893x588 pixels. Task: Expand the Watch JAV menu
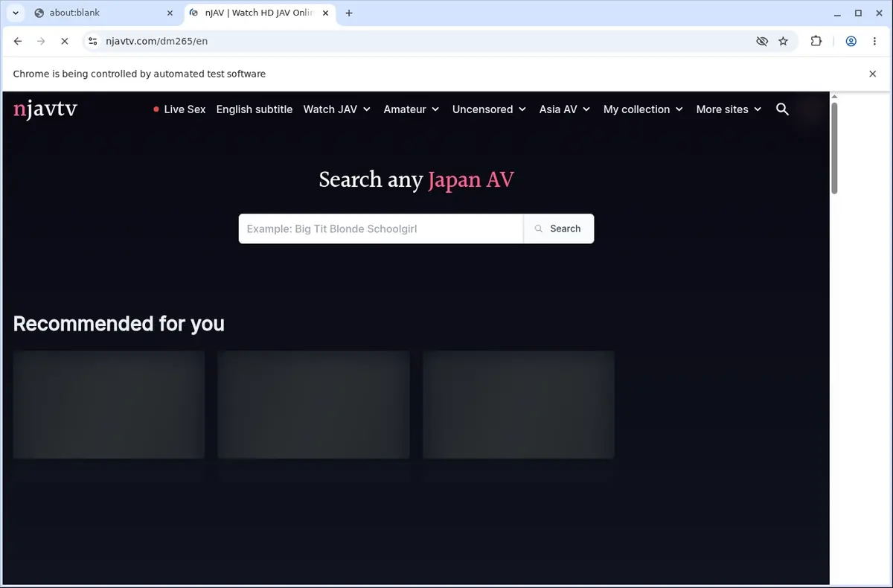click(336, 109)
